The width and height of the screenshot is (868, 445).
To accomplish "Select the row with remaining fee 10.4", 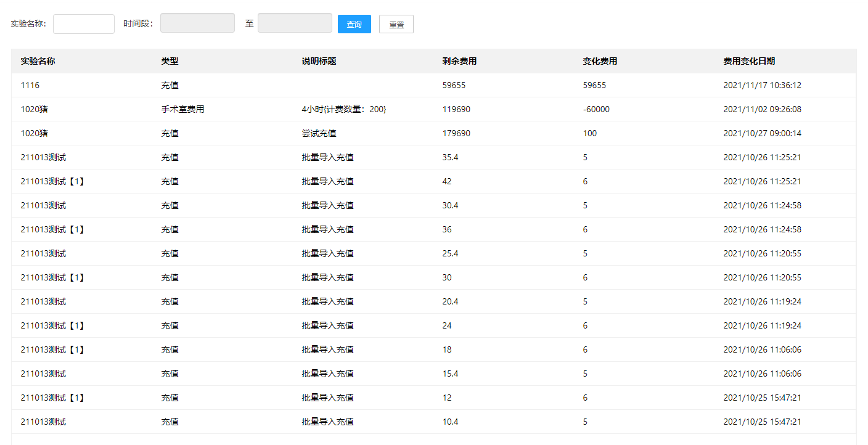I will [450, 422].
